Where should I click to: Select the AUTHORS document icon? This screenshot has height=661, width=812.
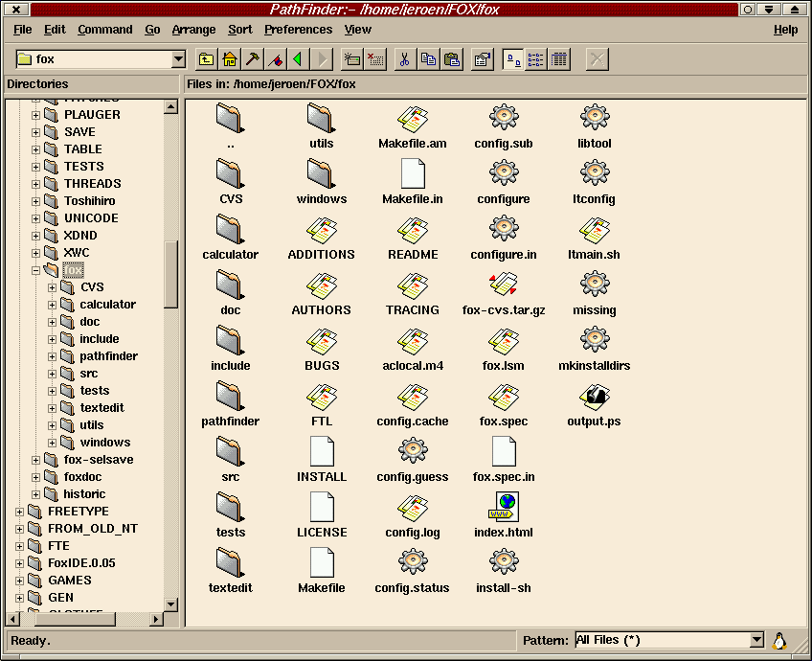322,285
